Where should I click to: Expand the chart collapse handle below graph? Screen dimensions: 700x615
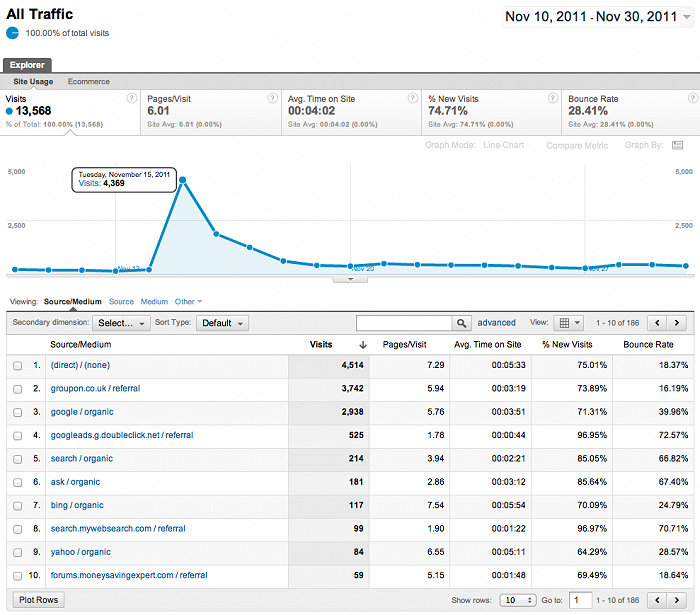point(350,279)
